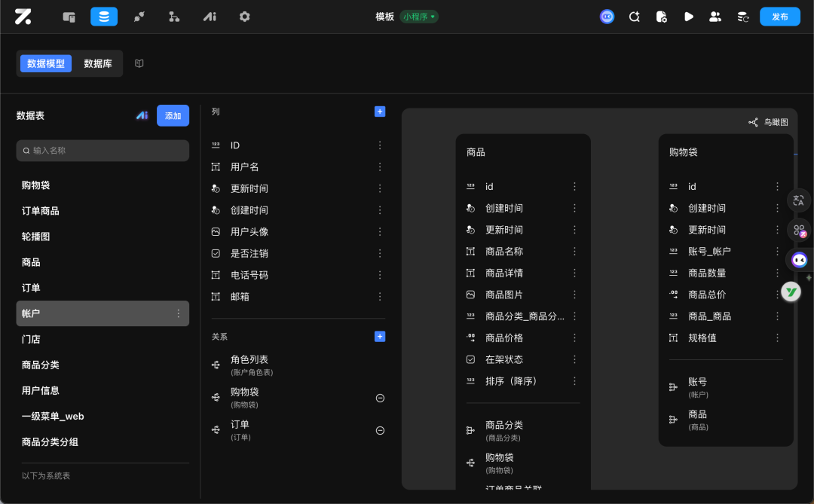This screenshot has width=814, height=504.
Task: Open the workflow tree icon
Action: tap(174, 17)
